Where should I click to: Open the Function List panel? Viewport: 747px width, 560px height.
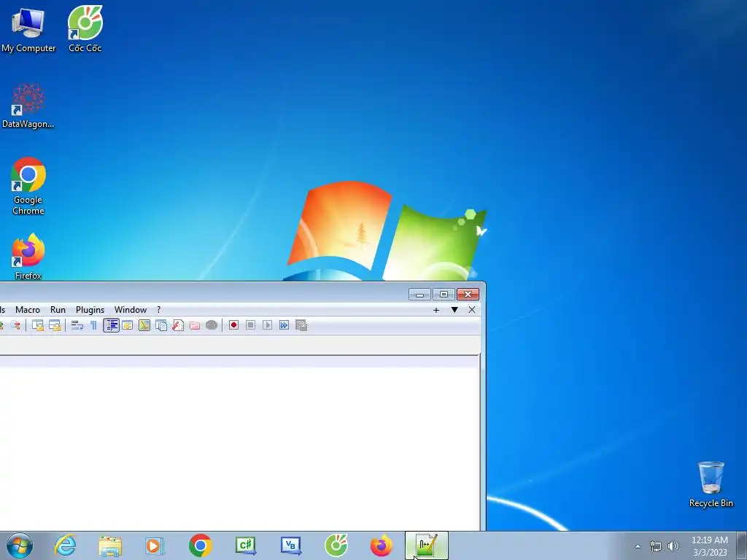pyautogui.click(x=178, y=325)
